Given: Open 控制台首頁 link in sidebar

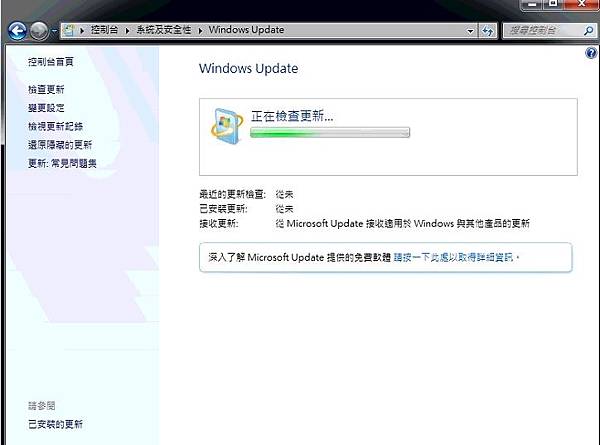Looking at the screenshot, I should point(51,62).
